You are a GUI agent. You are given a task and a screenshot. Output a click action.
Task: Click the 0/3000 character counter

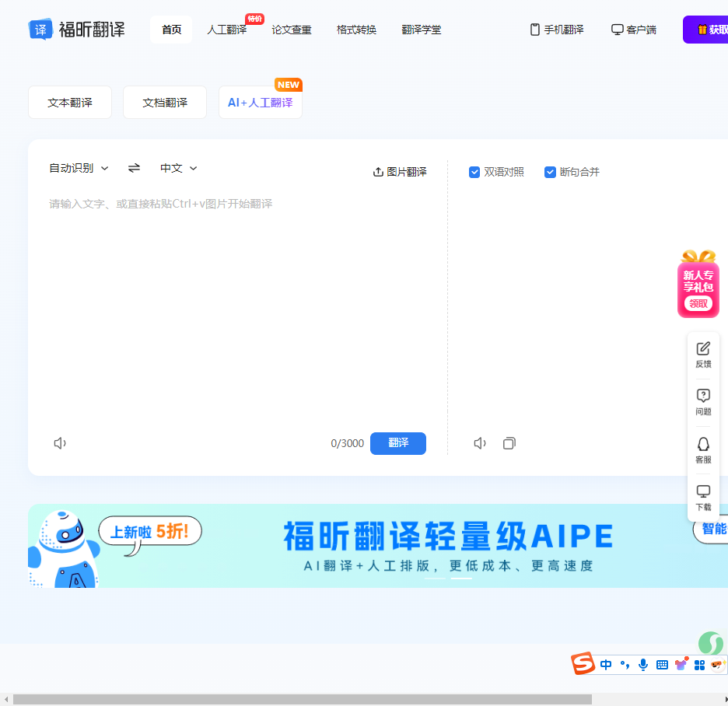point(348,443)
